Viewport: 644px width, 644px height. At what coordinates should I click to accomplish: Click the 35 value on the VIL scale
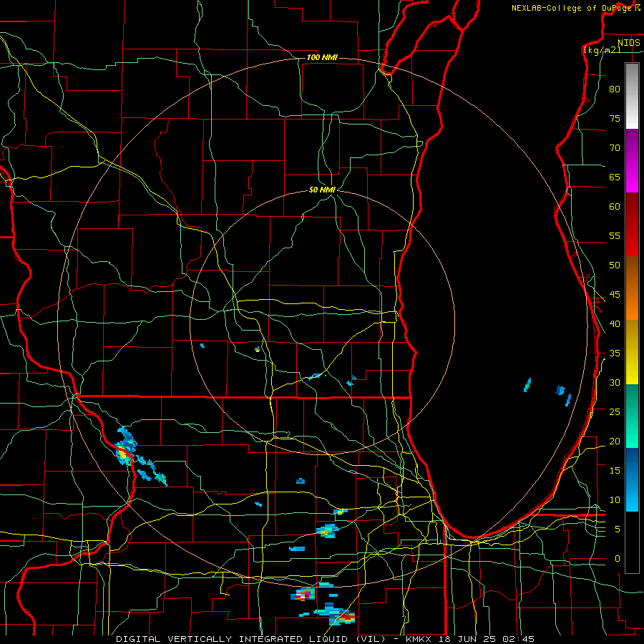point(615,353)
